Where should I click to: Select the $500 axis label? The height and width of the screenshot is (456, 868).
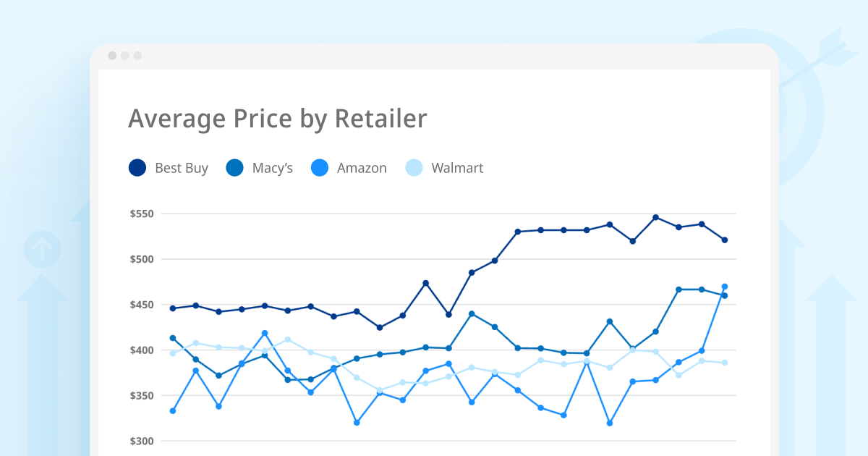[141, 259]
